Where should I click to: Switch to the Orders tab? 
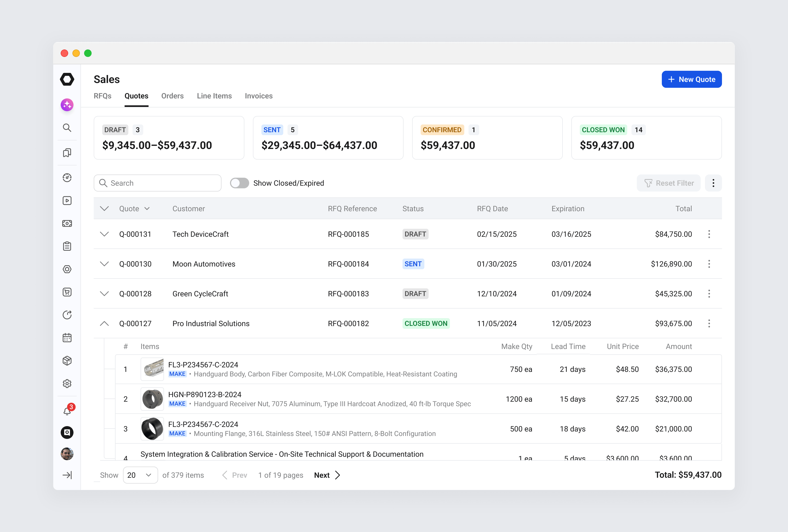coord(172,96)
